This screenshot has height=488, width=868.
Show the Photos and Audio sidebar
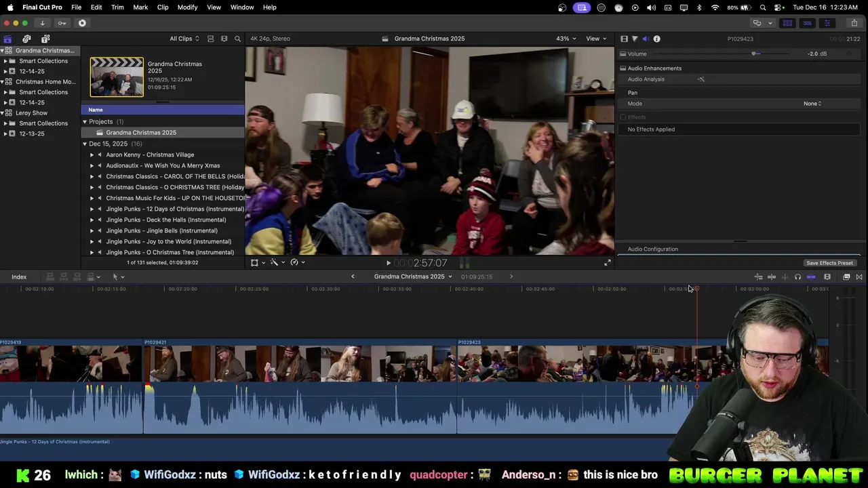coord(26,39)
